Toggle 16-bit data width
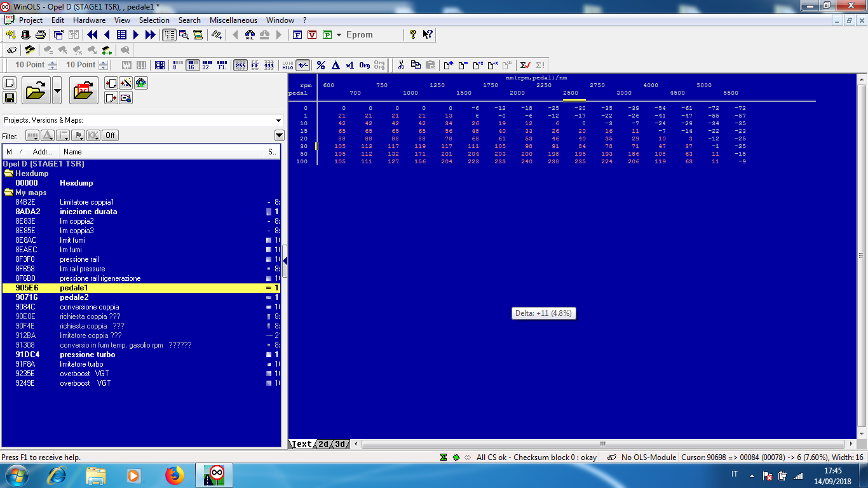This screenshot has width=868, height=488. pyautogui.click(x=193, y=65)
